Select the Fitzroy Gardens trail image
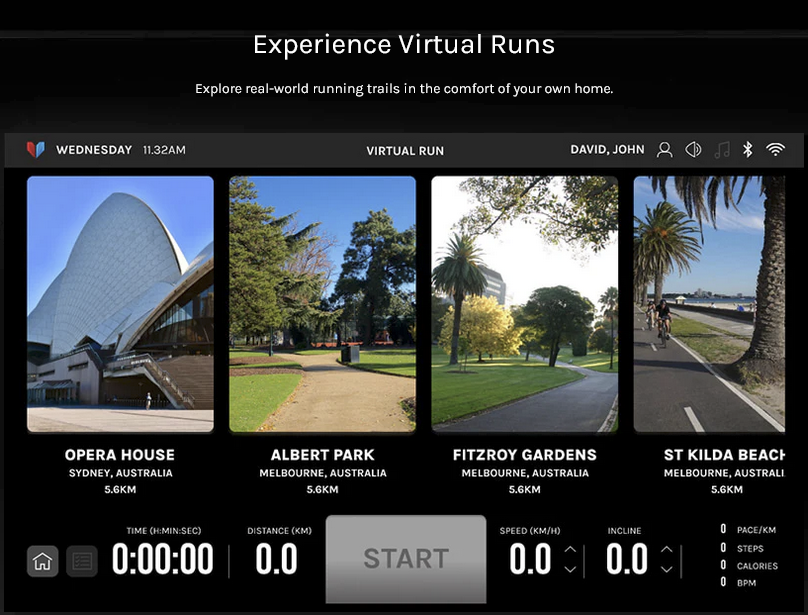808x615 pixels. pyautogui.click(x=524, y=304)
